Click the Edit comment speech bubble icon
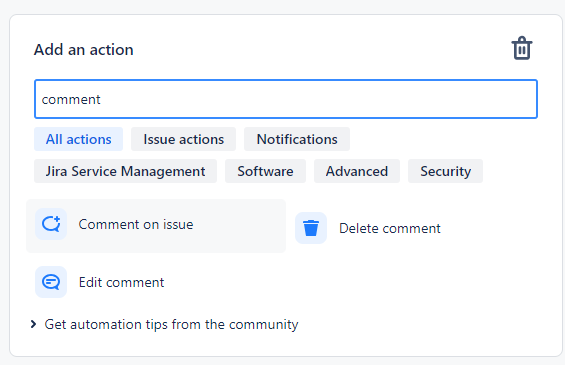The width and height of the screenshot is (565, 365). tap(51, 282)
